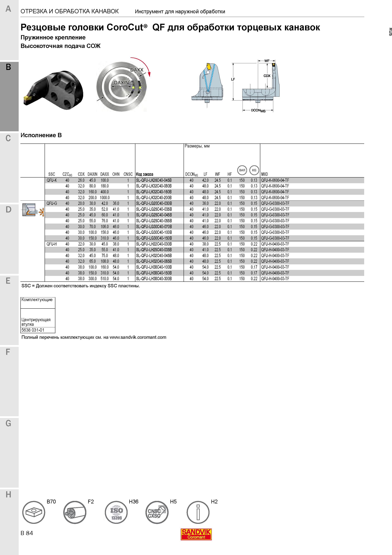Click the H36 page reference

[134, 502]
